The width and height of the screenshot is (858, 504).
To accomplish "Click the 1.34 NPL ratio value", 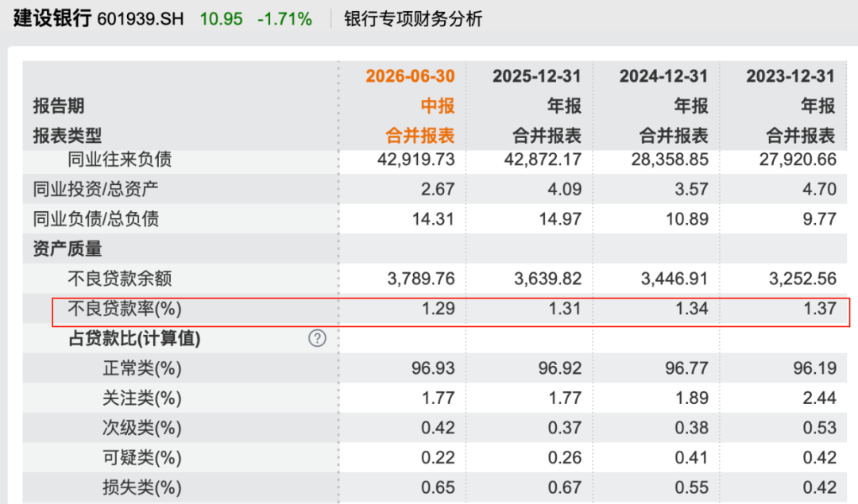I will pyautogui.click(x=692, y=308).
